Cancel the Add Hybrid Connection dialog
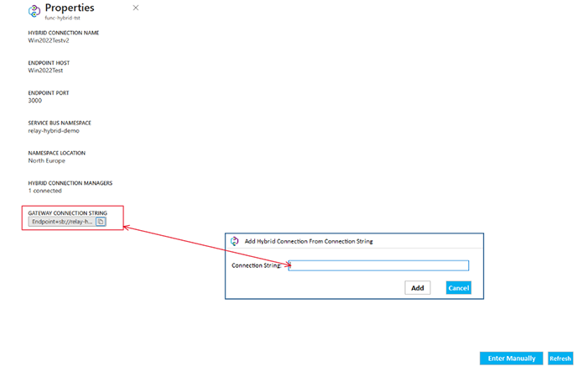Image resolution: width=588 pixels, height=372 pixels. click(x=459, y=288)
